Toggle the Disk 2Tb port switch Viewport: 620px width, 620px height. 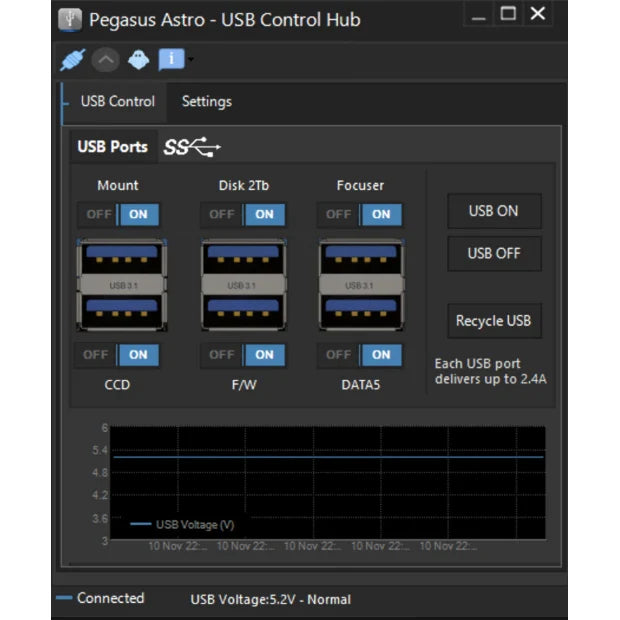tap(243, 214)
